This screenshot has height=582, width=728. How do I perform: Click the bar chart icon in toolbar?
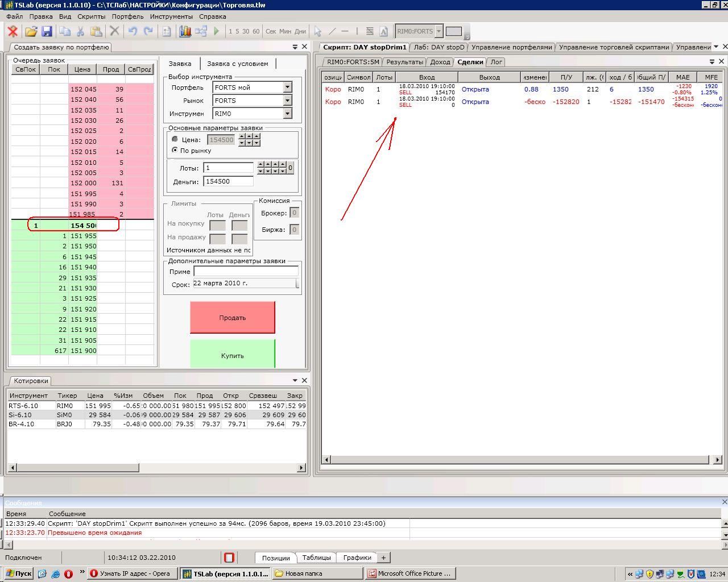click(185, 31)
